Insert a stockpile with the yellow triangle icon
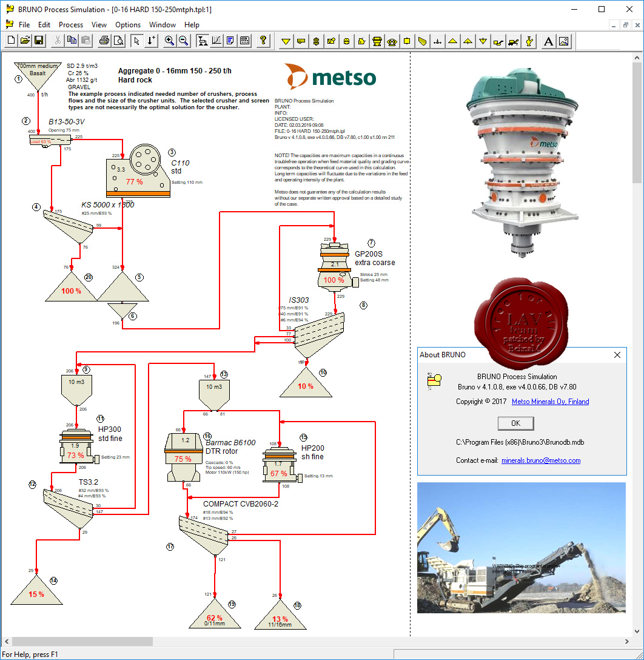The image size is (644, 660). click(x=452, y=41)
